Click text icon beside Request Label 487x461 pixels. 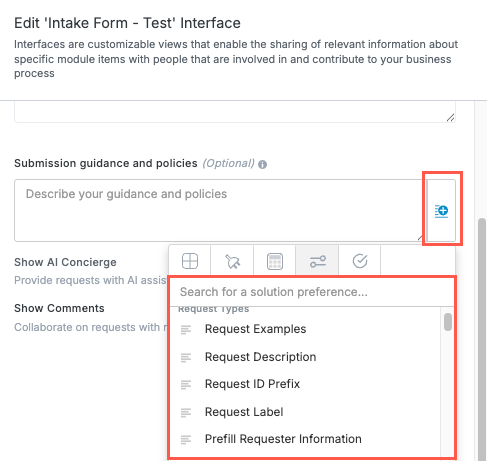tap(186, 413)
